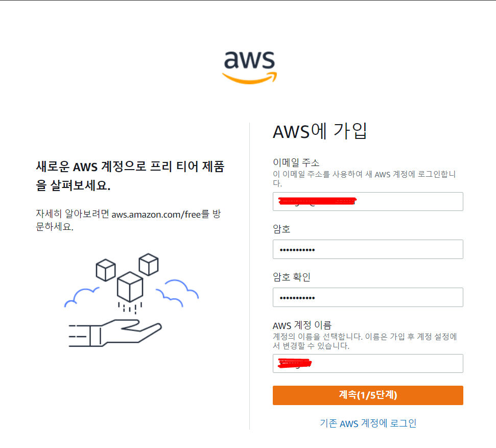The image size is (496, 448).
Task: Click the orange 계속(1/5단계) button
Action: (x=368, y=395)
